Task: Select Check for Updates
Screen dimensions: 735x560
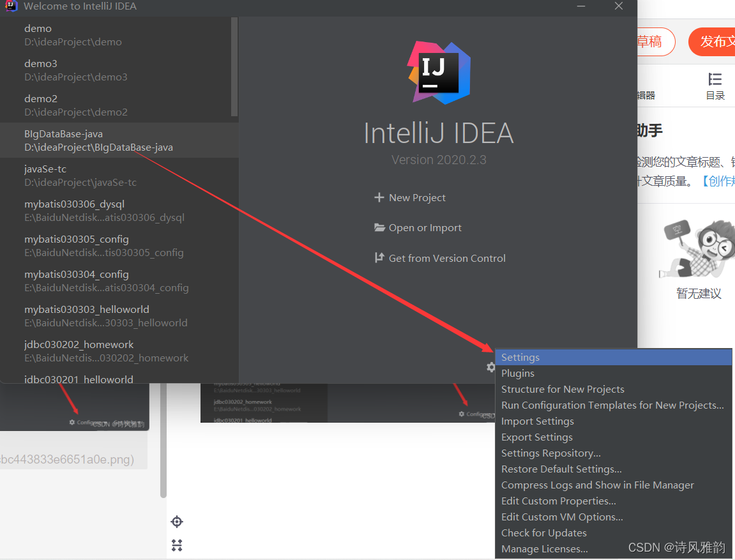Action: (614, 533)
